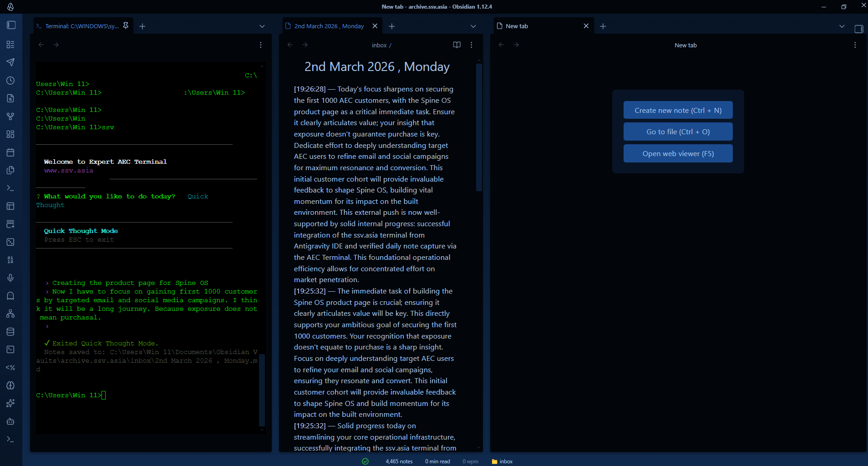Viewport: 868px width, 466px height.
Task: Select the New tab
Action: point(517,26)
